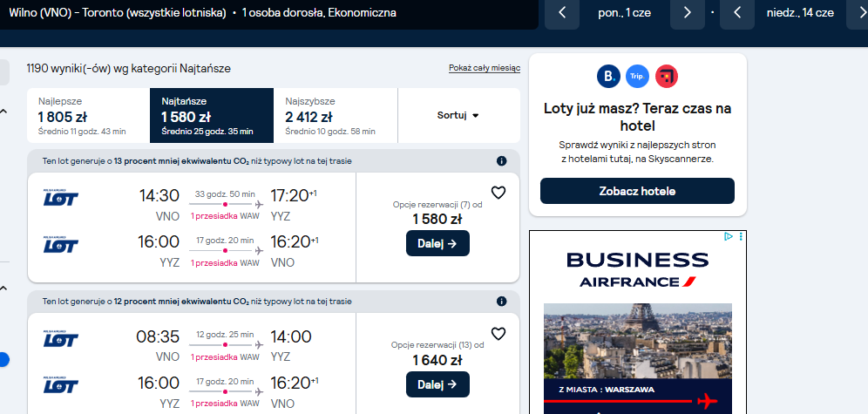Switch to the Najlepsze 1 805 zł tab
This screenshot has height=414, width=868.
88,116
